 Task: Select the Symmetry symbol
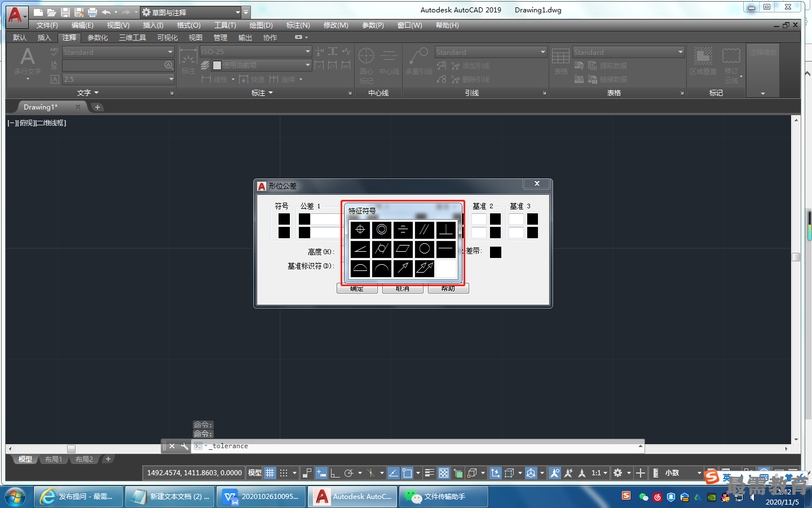pos(403,230)
